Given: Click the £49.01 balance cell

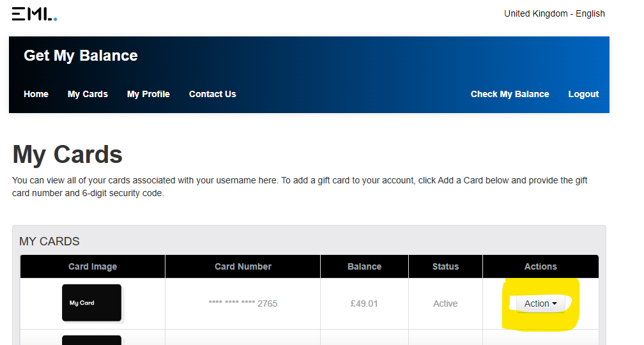Looking at the screenshot, I should pyautogui.click(x=364, y=303).
